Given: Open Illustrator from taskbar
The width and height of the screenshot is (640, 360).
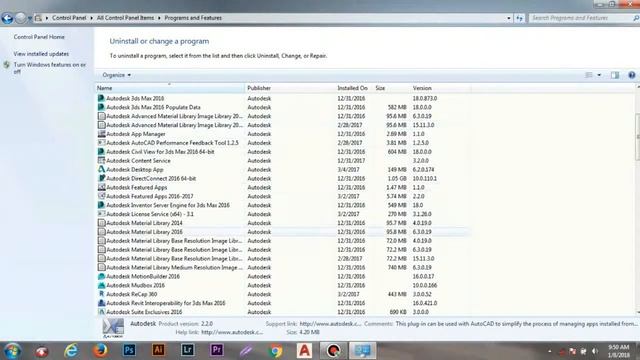Looking at the screenshot, I should [158, 350].
